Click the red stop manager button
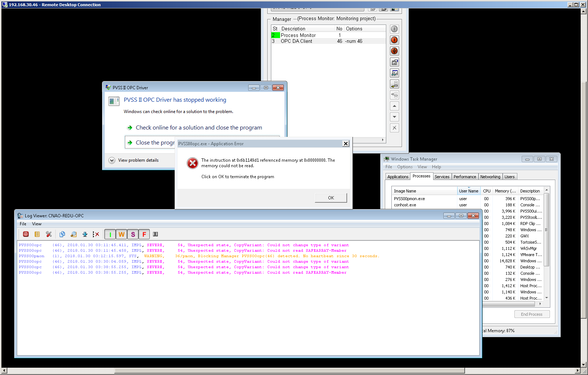Image resolution: width=588 pixels, height=375 pixels. point(394,40)
